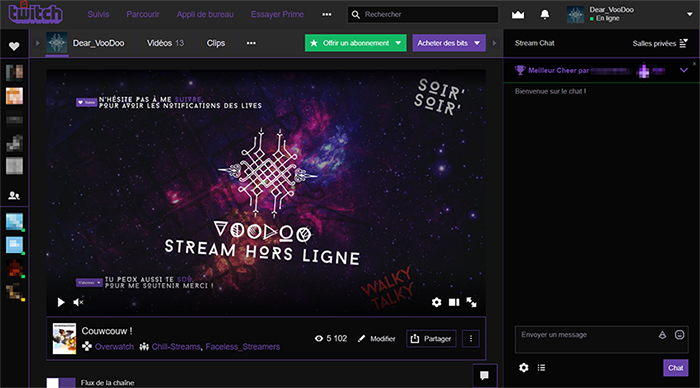Click the Overwatch game box art thumbnail
The image size is (700, 388).
coord(64,338)
